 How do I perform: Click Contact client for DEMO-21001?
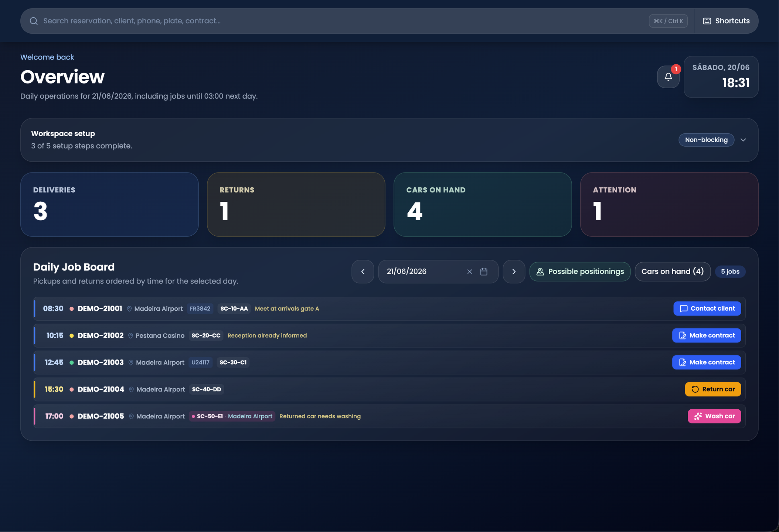pos(707,308)
